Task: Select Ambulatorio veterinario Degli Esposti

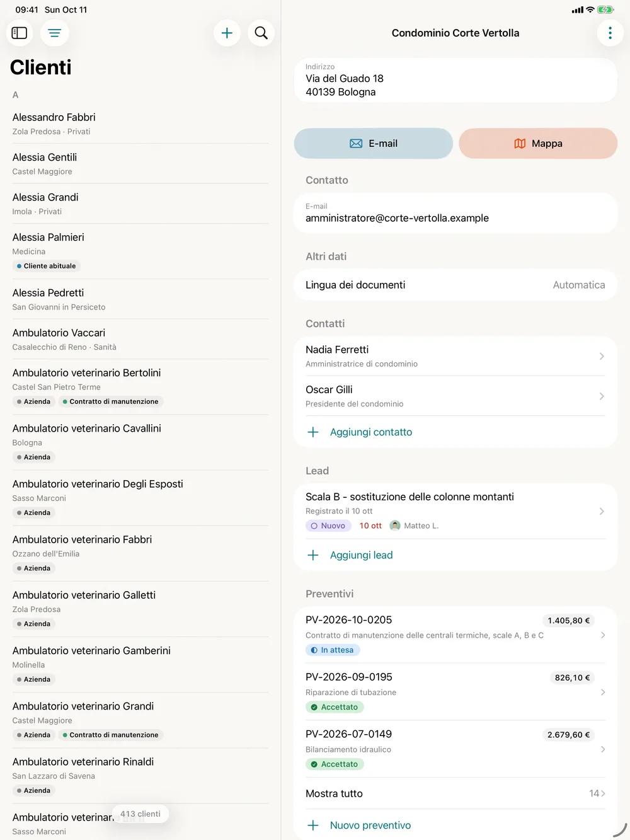Action: (x=140, y=497)
